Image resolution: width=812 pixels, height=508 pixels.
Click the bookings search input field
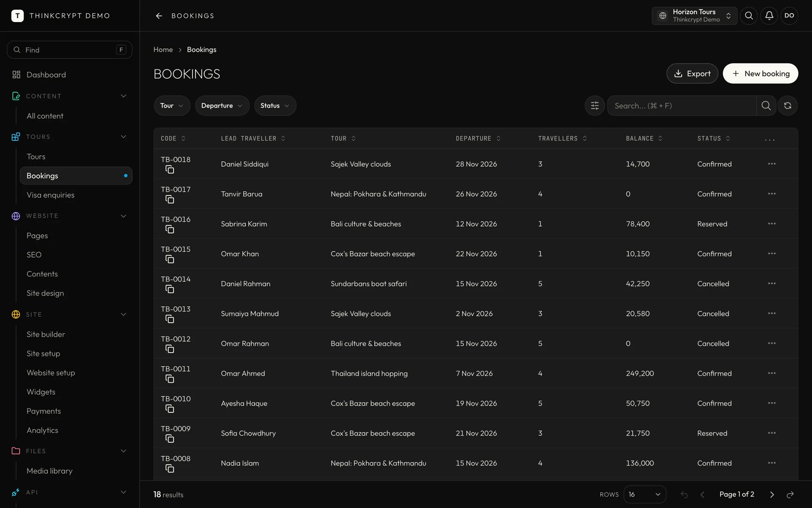click(x=682, y=105)
